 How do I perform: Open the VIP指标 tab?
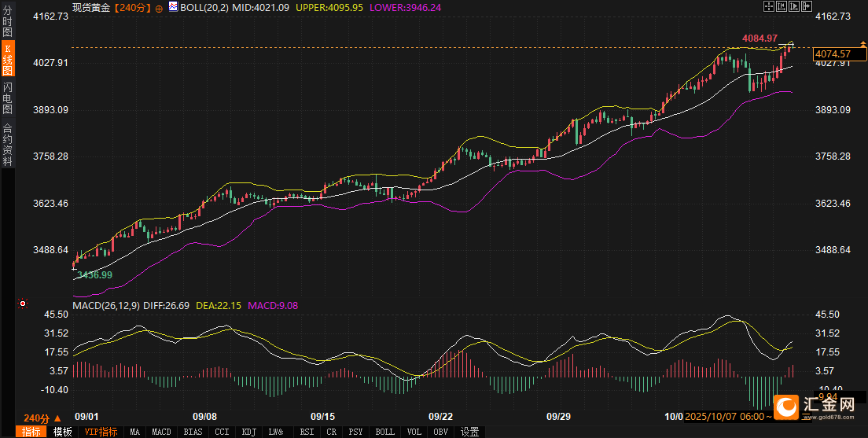101,432
